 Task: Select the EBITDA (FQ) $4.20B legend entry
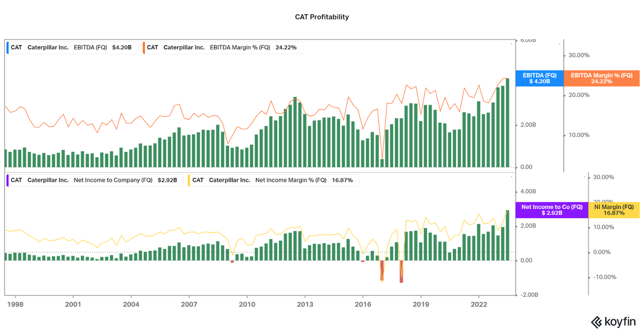point(71,47)
